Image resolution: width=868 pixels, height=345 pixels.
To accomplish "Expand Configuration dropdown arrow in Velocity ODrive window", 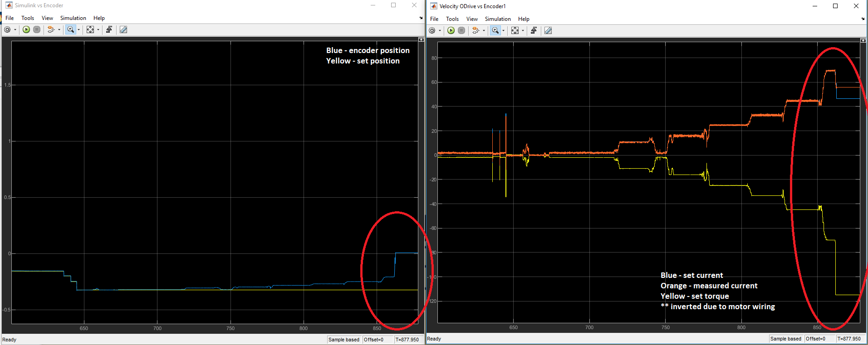I will click(440, 31).
